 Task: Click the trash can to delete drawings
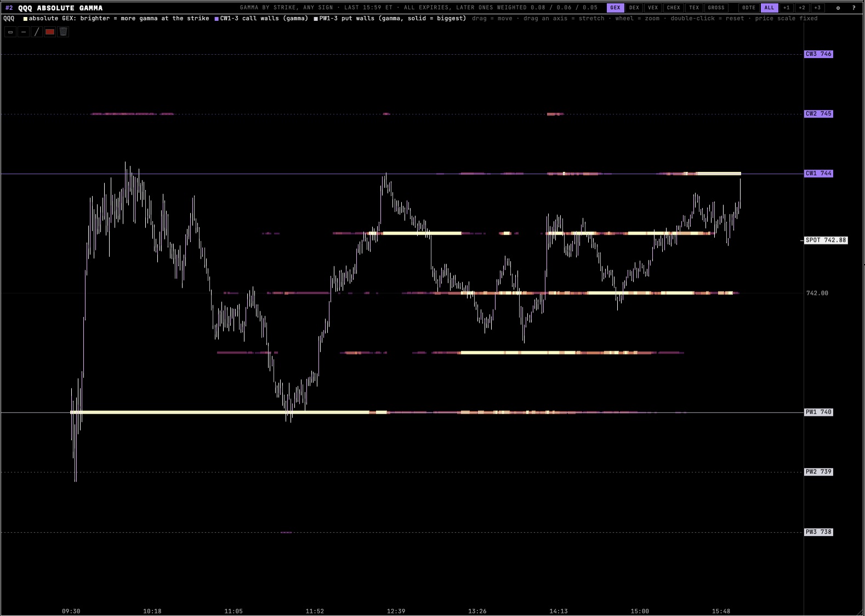click(x=63, y=32)
